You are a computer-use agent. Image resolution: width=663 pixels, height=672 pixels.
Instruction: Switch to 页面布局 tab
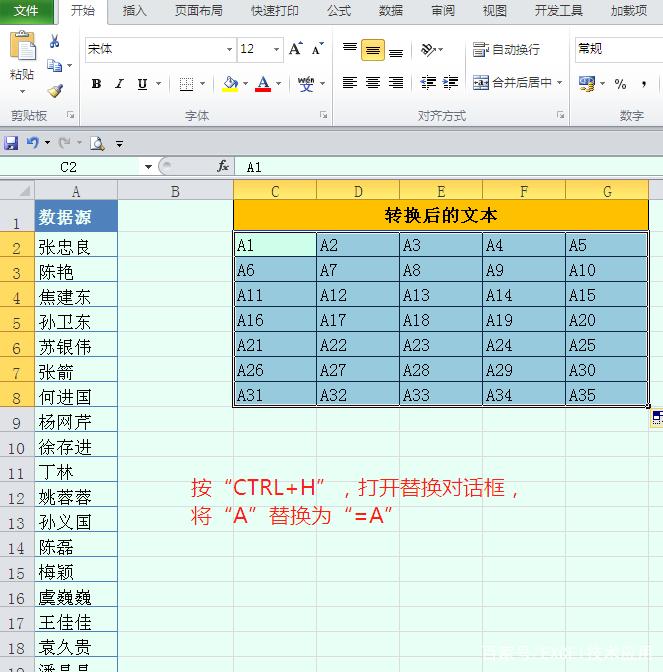pos(198,11)
